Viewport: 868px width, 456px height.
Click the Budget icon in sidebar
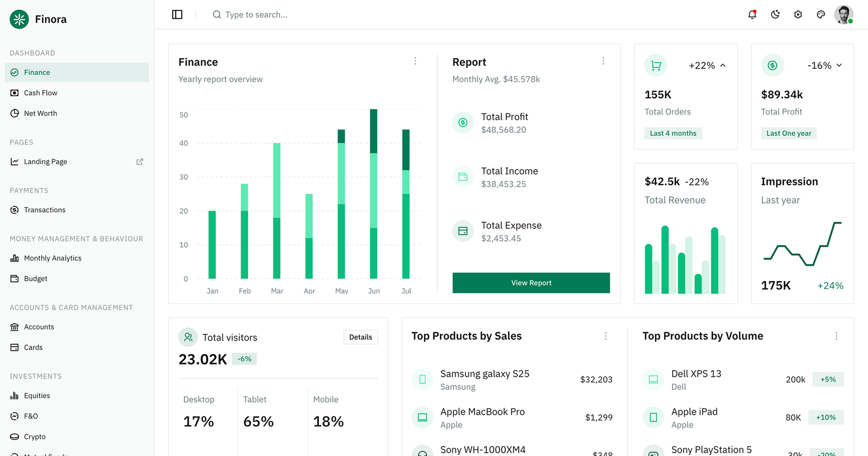tap(15, 278)
